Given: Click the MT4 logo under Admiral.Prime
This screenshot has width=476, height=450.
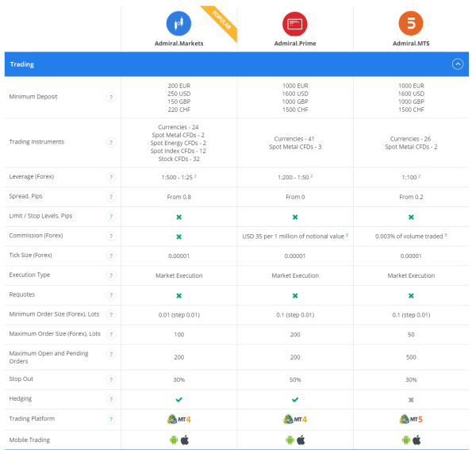Looking at the screenshot, I should point(295,419).
